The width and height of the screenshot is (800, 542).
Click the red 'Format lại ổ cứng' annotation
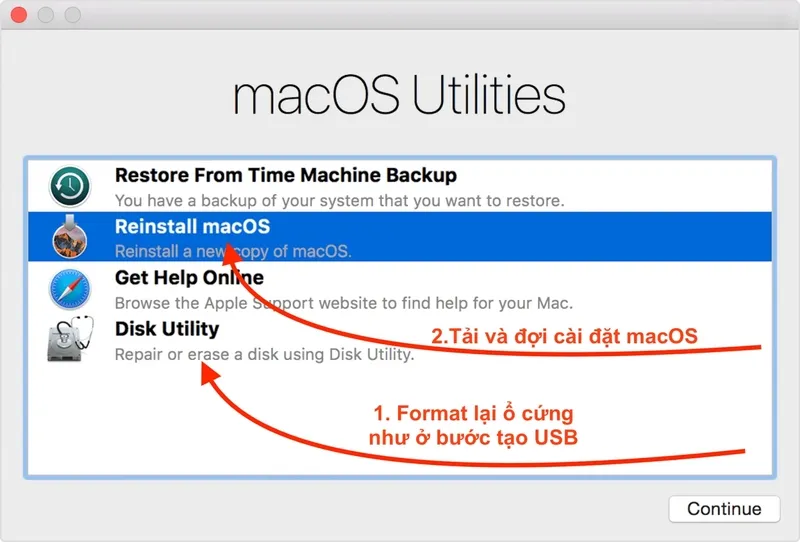473,413
